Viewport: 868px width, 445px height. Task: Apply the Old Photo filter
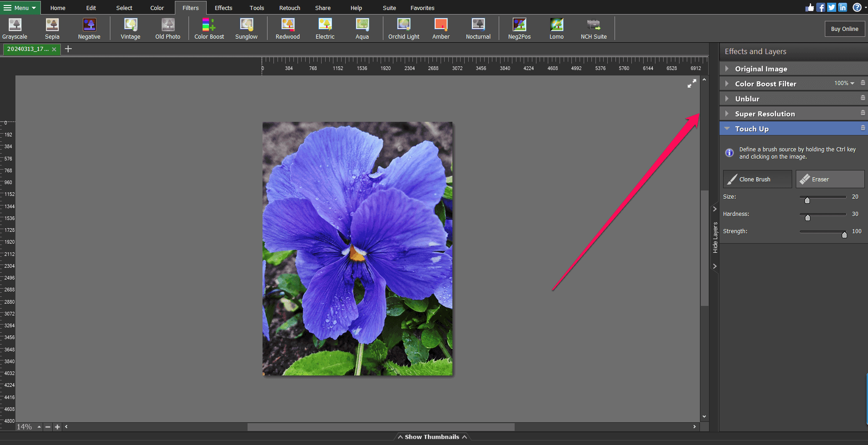(x=168, y=28)
